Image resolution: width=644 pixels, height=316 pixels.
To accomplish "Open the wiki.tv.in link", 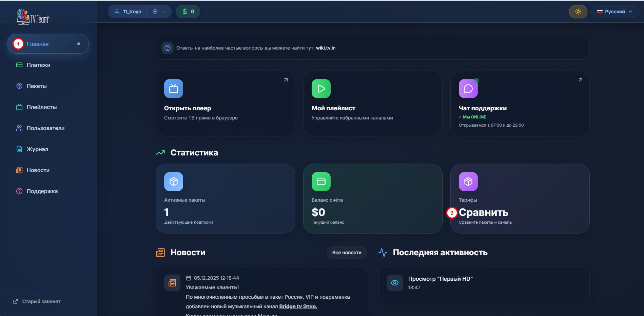I will [326, 48].
